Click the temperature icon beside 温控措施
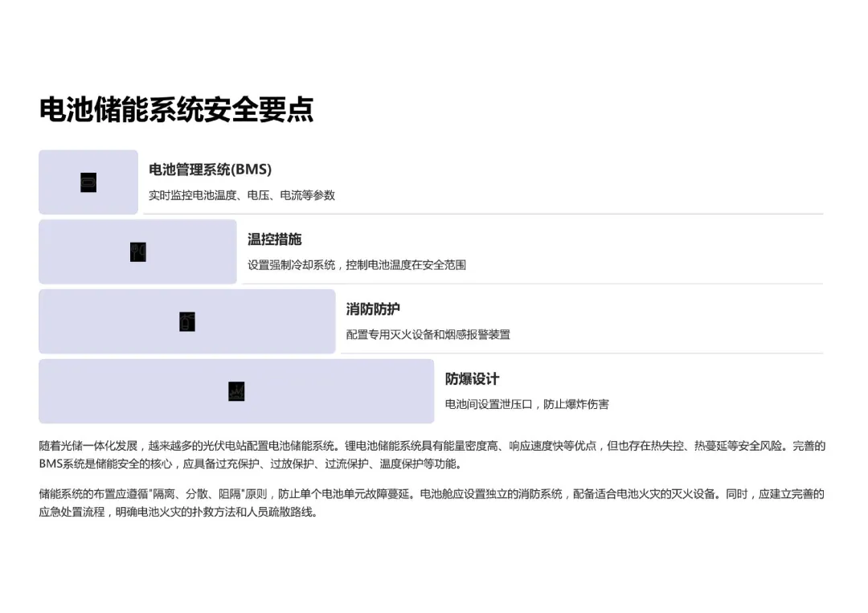The image size is (868, 613). pyautogui.click(x=138, y=252)
